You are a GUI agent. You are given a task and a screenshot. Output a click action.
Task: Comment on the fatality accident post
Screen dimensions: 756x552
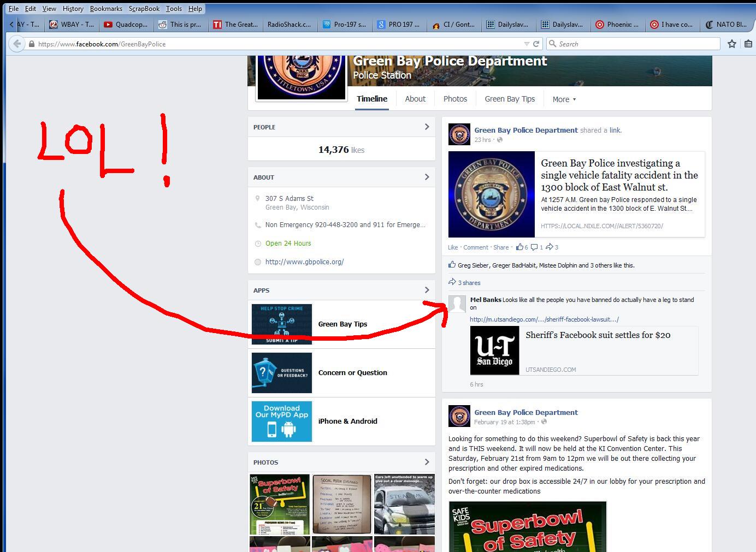click(x=476, y=247)
